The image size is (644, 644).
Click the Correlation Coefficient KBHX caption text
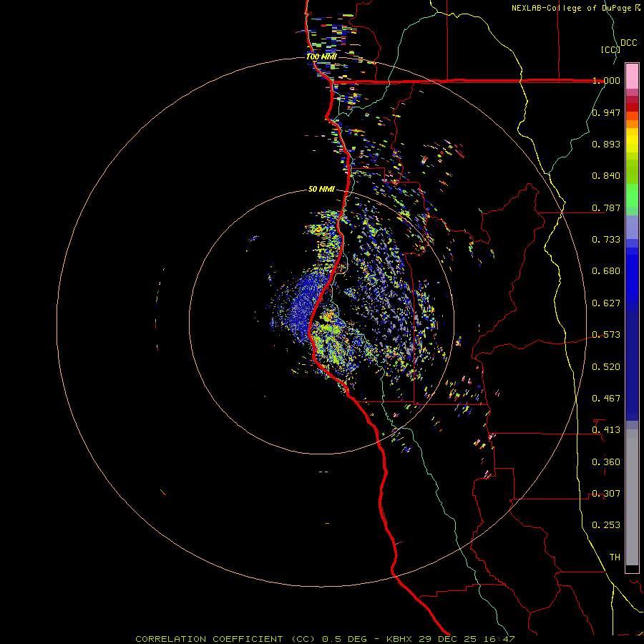(324, 638)
